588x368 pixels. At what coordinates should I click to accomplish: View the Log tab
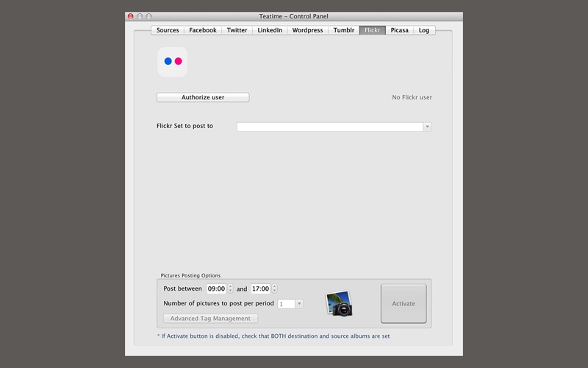424,30
